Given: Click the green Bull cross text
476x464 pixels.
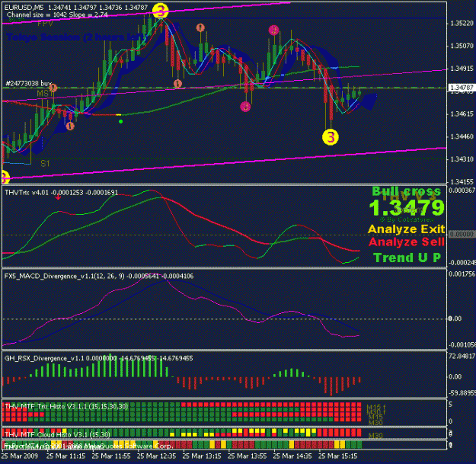Looking at the screenshot, I should click(x=406, y=191).
